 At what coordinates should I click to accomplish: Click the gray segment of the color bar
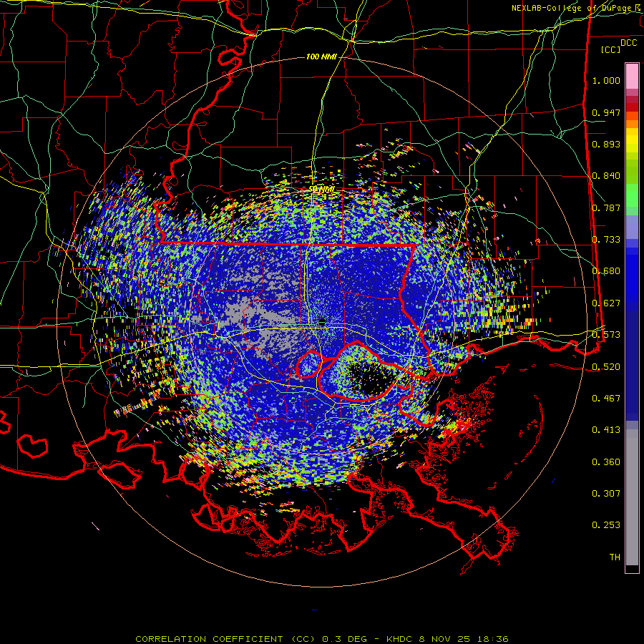[632, 497]
